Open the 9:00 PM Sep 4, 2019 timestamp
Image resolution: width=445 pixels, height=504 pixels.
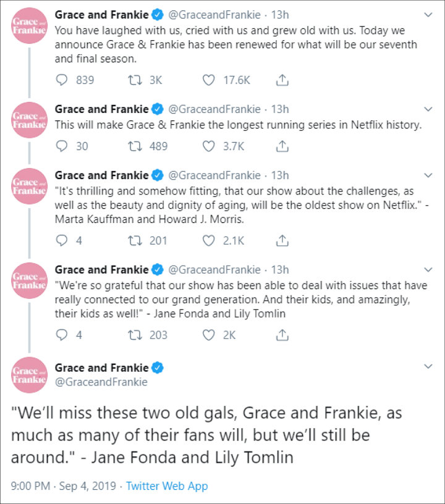pos(63,485)
